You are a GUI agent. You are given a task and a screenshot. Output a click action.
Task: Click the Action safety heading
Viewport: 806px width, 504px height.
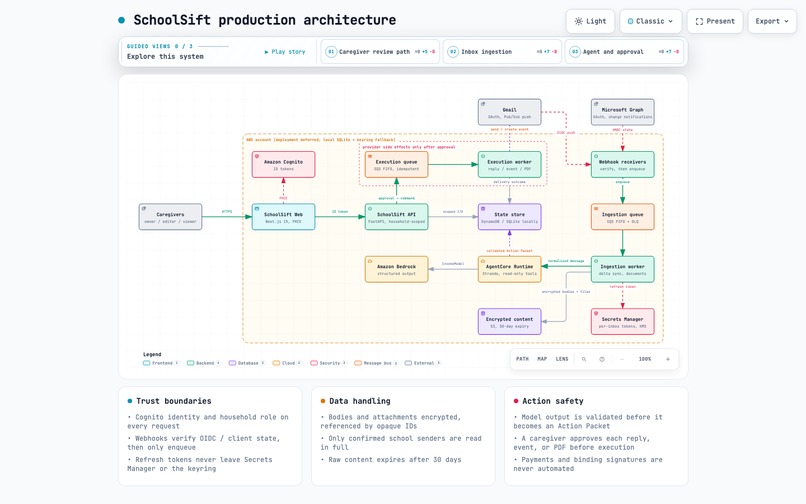click(553, 401)
